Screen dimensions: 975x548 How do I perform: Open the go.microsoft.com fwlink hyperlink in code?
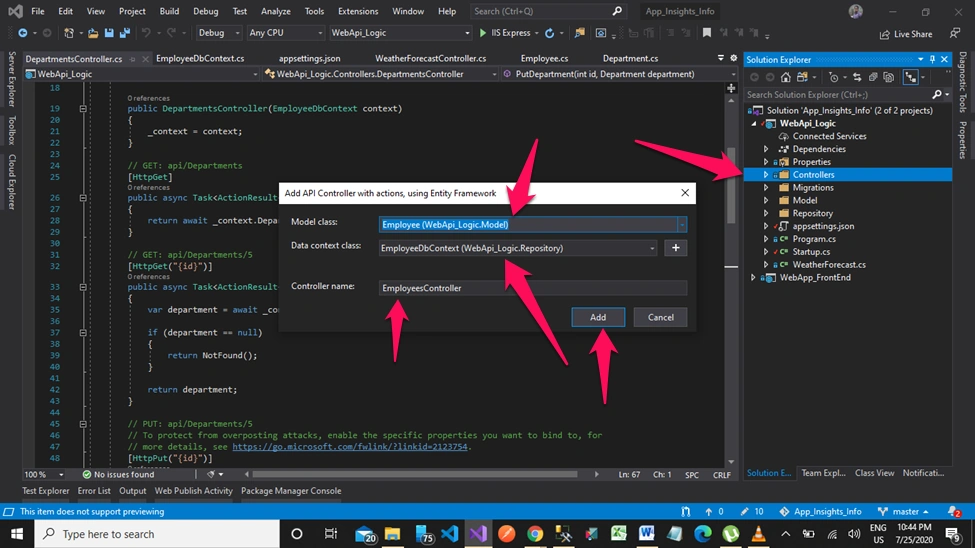349,447
